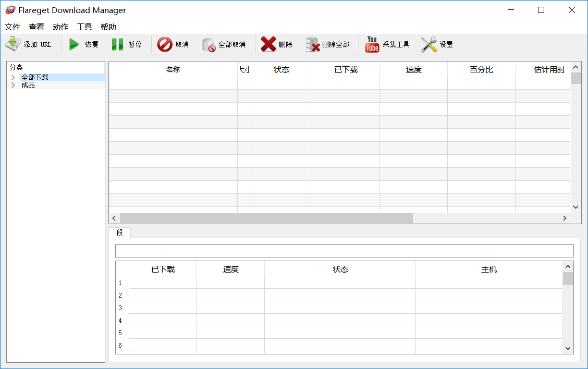
Task: Click up arrow of download list scrollbar
Action: [x=575, y=67]
